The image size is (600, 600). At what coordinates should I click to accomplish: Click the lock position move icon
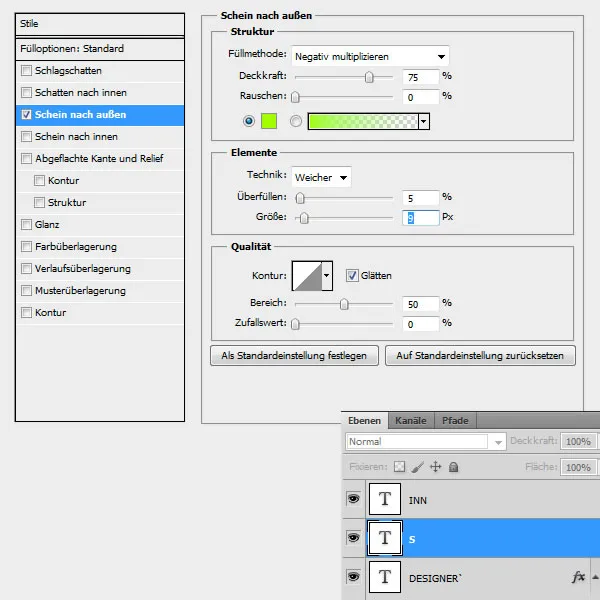[x=436, y=467]
